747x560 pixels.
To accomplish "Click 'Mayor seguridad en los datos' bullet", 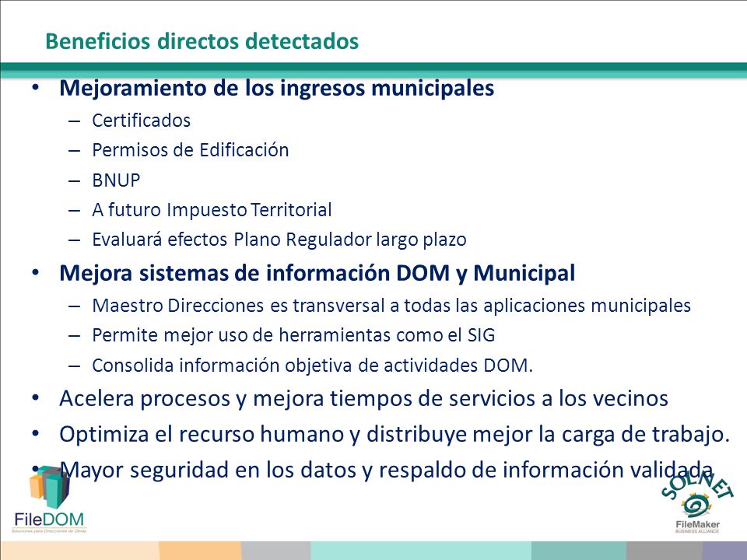I will (x=387, y=470).
